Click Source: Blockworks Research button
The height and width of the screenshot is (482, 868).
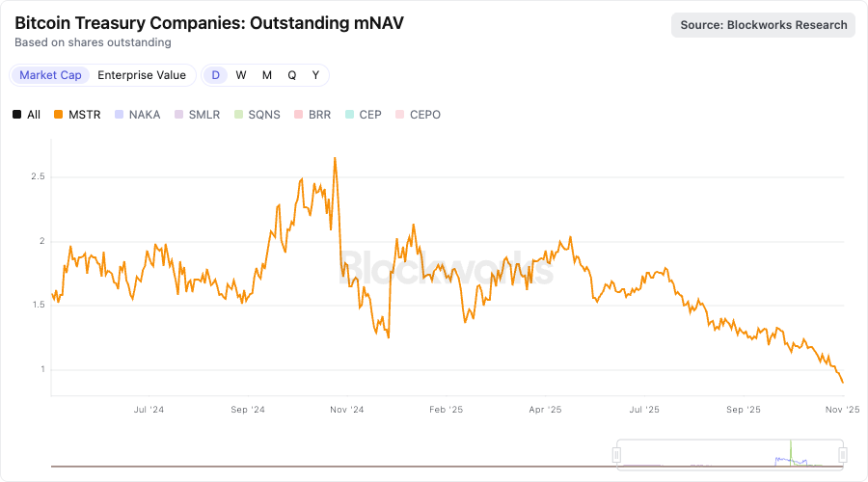tap(764, 25)
